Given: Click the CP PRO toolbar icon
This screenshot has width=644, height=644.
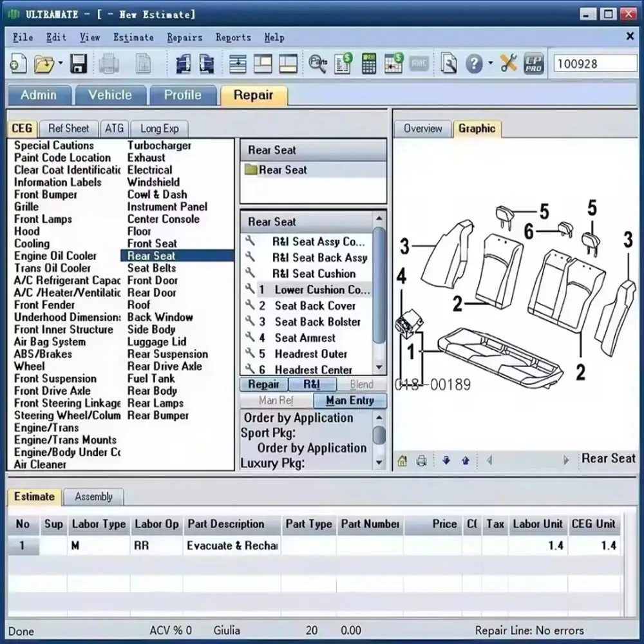Looking at the screenshot, I should point(534,64).
